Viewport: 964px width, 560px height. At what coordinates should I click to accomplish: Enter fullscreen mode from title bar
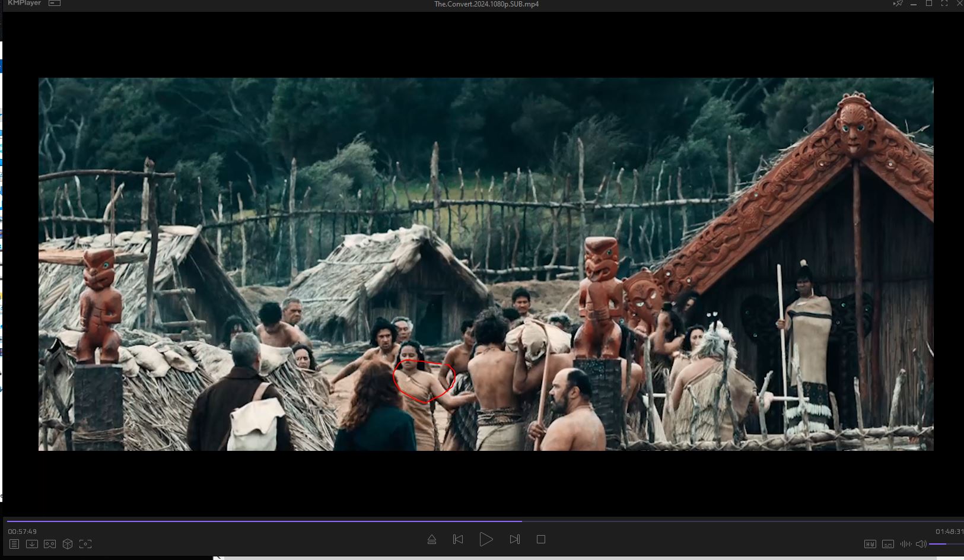coord(944,4)
